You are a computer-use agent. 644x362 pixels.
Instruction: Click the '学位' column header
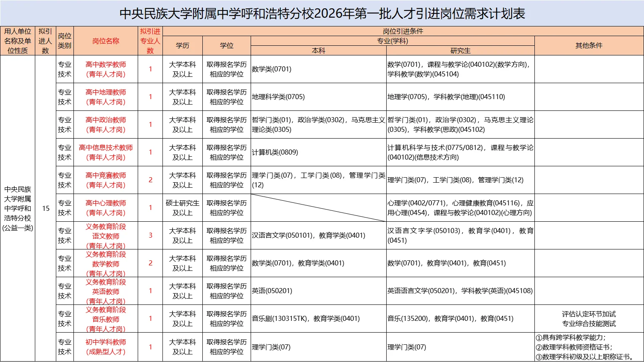[227, 45]
